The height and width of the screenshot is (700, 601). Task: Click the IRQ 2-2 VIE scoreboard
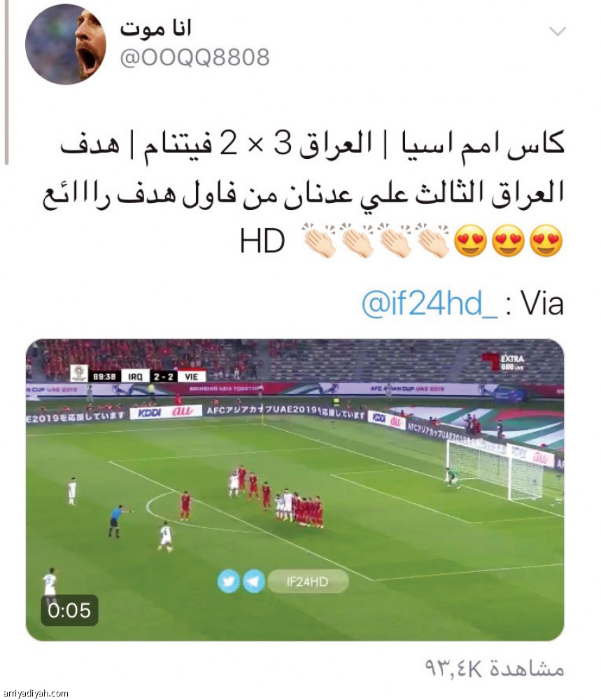pos(164,377)
